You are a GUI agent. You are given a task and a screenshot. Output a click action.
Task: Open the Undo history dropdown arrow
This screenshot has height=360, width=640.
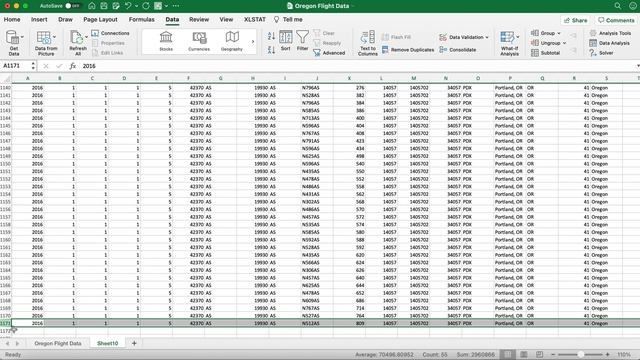coord(136,6)
